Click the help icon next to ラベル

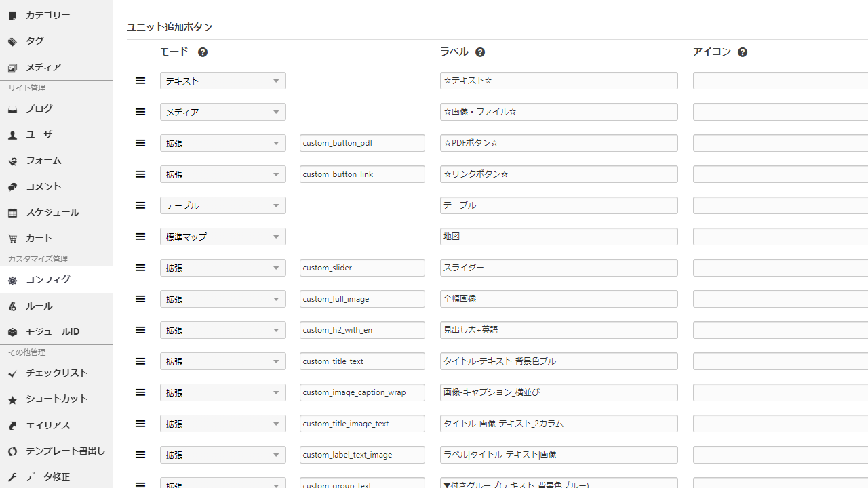point(480,52)
